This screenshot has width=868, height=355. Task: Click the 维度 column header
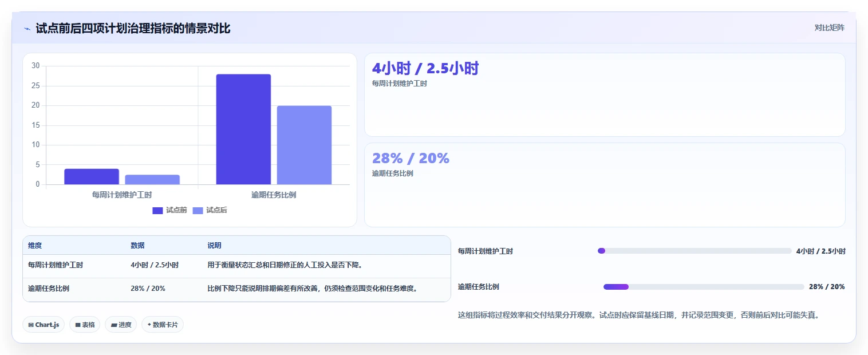(35, 246)
